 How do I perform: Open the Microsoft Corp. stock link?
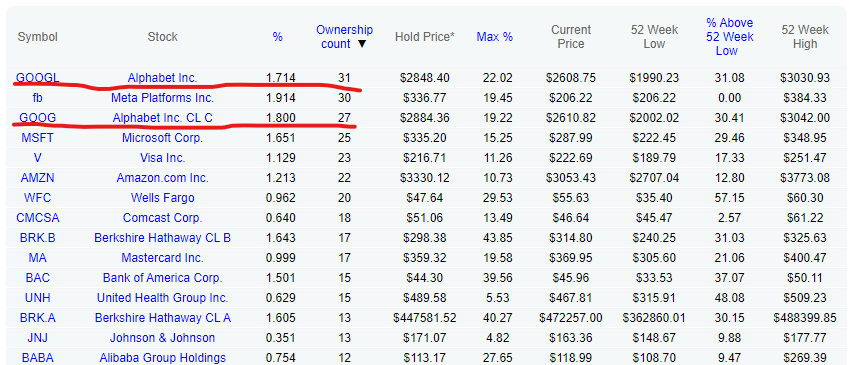pyautogui.click(x=163, y=138)
